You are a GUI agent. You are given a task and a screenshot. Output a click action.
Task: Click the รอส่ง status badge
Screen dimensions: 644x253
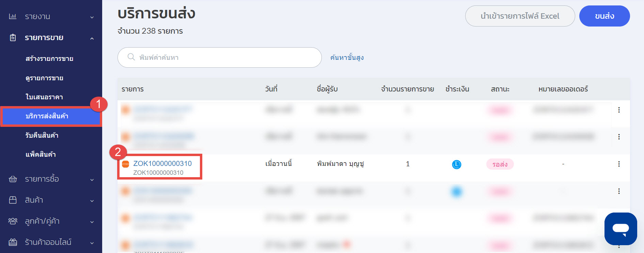(500, 164)
